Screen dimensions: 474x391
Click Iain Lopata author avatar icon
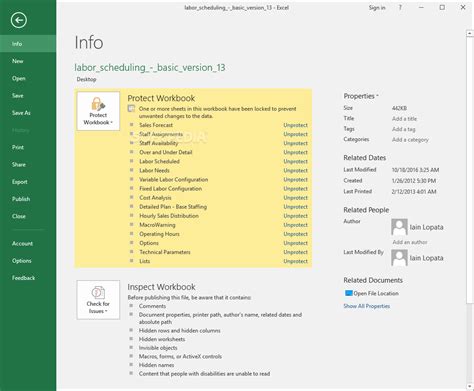[399, 227]
